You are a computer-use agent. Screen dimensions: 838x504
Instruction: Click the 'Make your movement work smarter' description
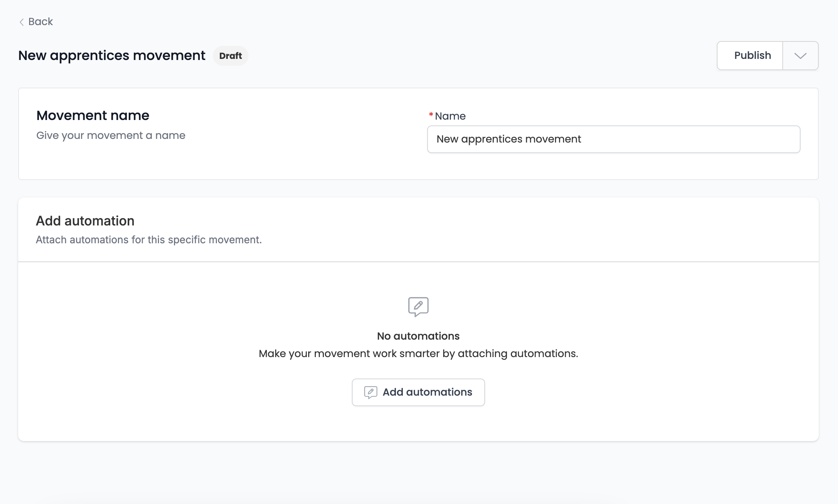(418, 353)
